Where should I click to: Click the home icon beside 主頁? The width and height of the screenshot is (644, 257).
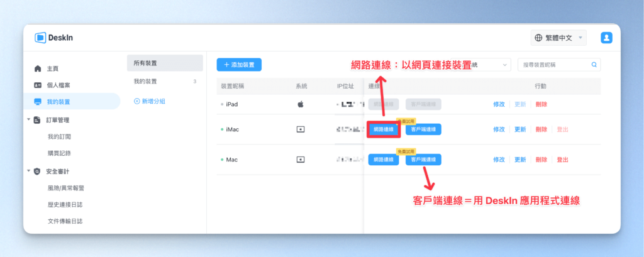click(37, 68)
